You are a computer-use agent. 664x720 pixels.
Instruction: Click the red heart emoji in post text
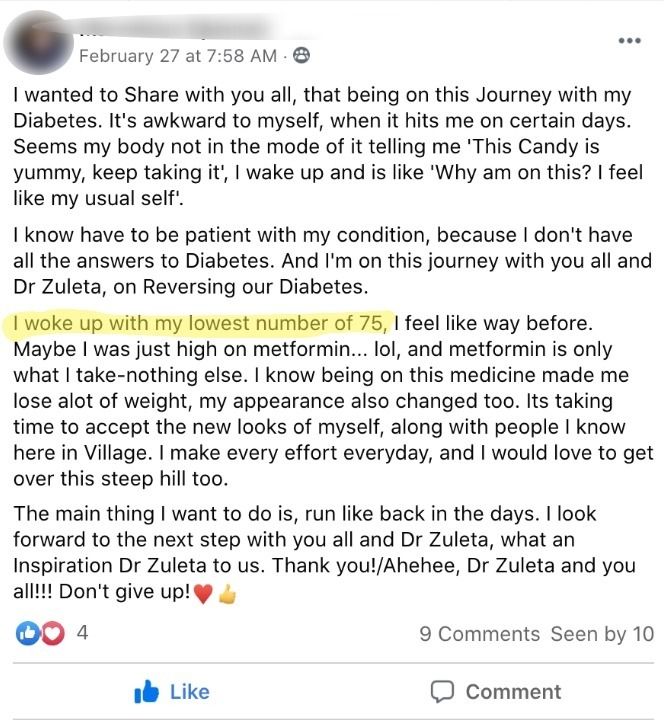coord(202,593)
